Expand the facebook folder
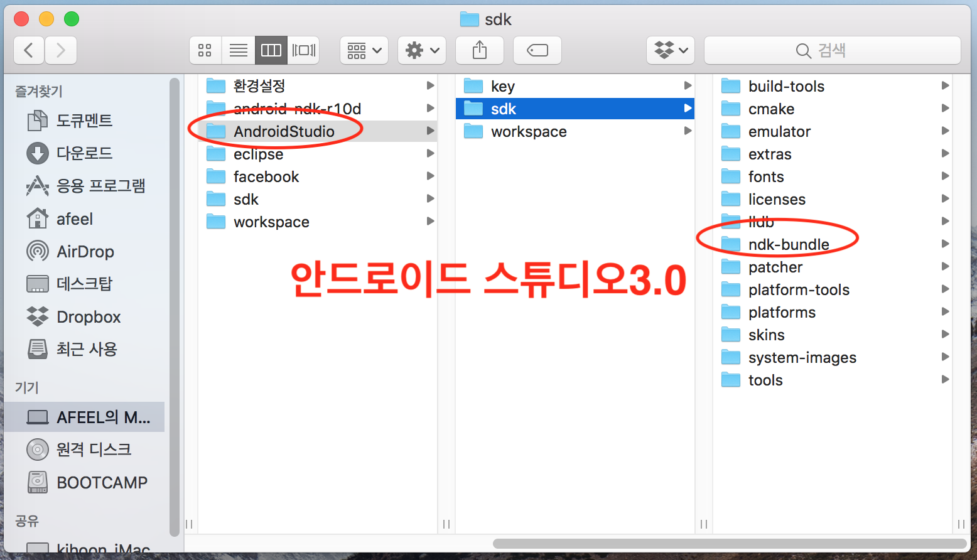The width and height of the screenshot is (977, 560). pyautogui.click(x=266, y=176)
